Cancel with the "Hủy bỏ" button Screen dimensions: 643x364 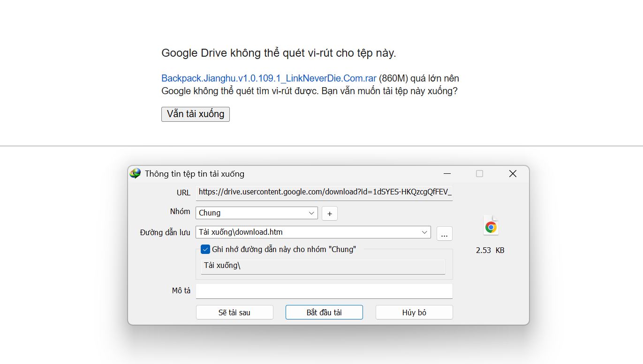(x=414, y=312)
